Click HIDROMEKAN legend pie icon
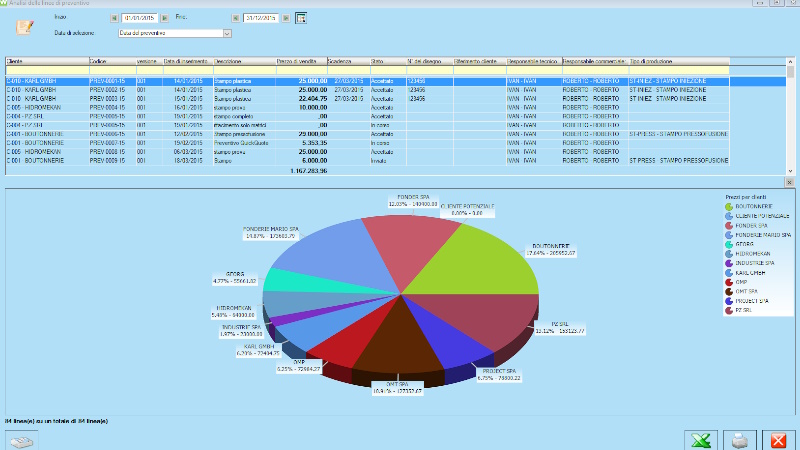Screen dimensions: 800x450 (x=729, y=254)
